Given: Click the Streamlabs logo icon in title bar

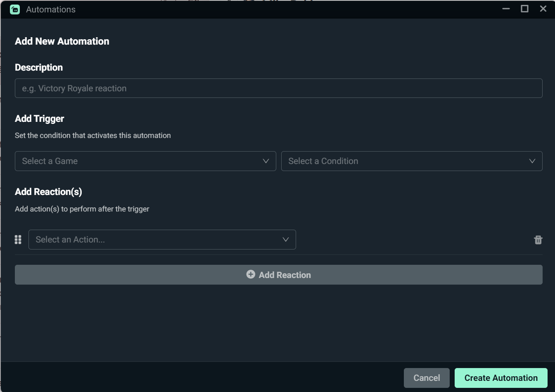Looking at the screenshot, I should [x=15, y=10].
